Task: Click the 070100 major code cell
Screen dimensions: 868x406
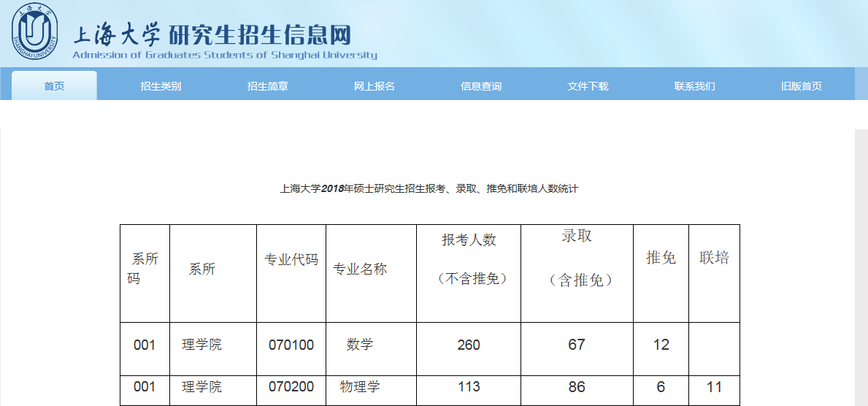Action: 291,345
